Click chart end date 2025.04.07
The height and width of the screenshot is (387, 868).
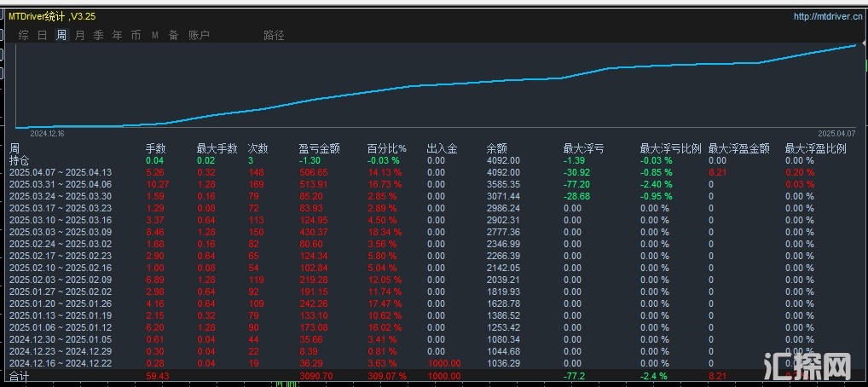coord(836,134)
